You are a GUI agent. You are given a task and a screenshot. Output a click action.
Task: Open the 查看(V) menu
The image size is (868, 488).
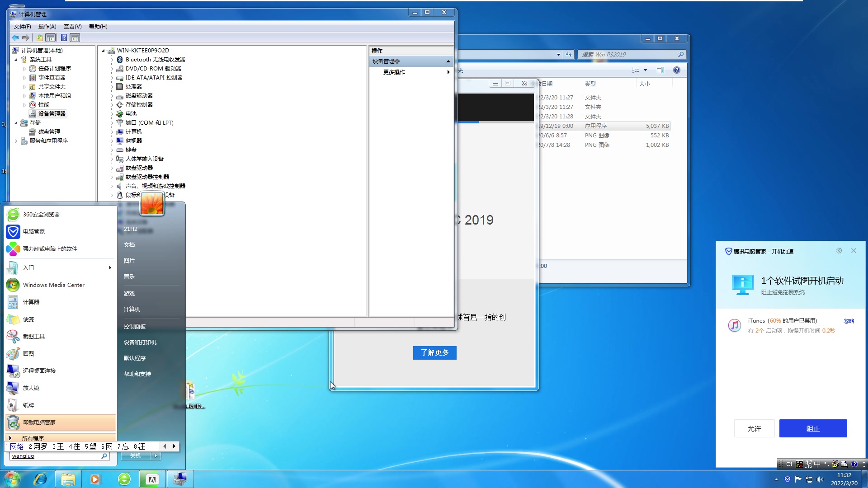coord(72,27)
